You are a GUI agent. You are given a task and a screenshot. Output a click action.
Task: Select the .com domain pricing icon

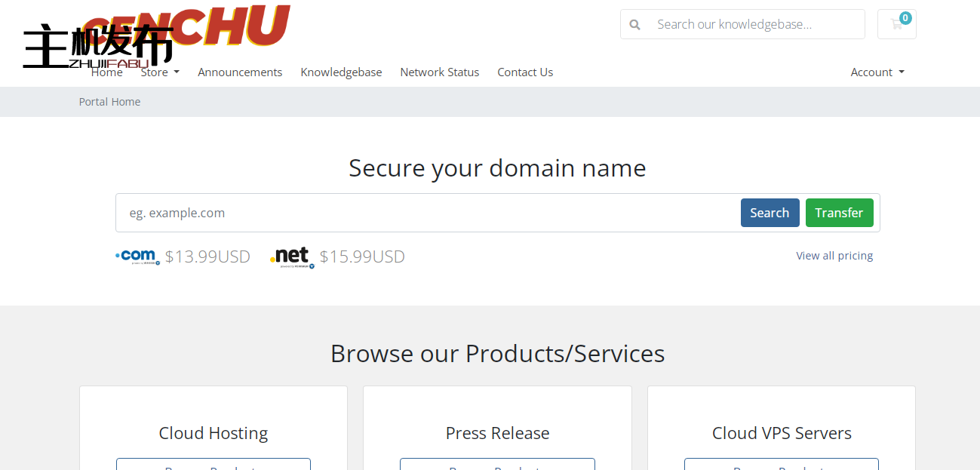tap(137, 257)
